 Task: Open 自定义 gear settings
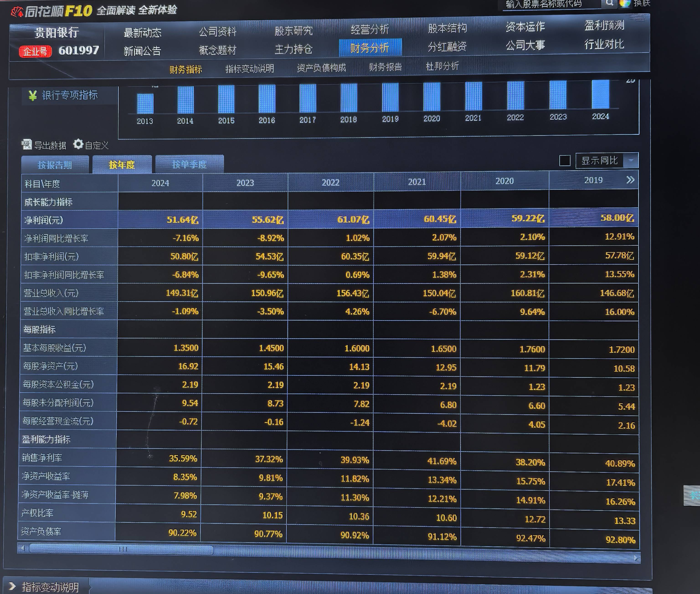[x=78, y=144]
